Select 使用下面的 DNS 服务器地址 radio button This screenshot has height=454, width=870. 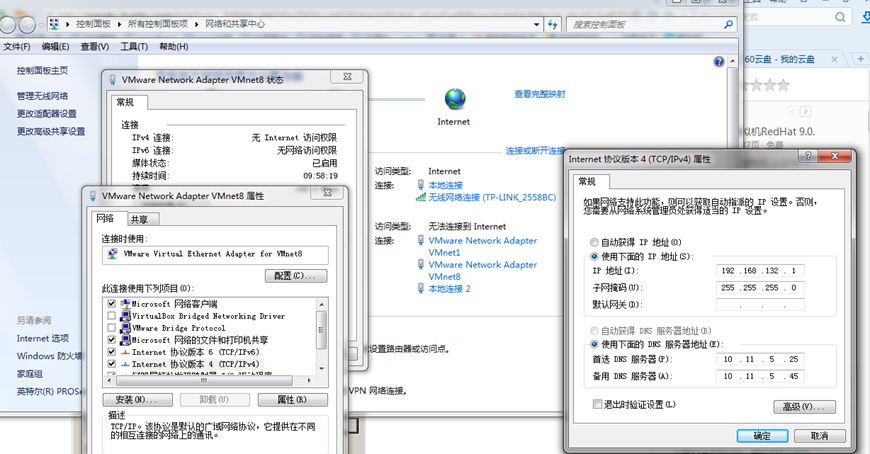594,344
